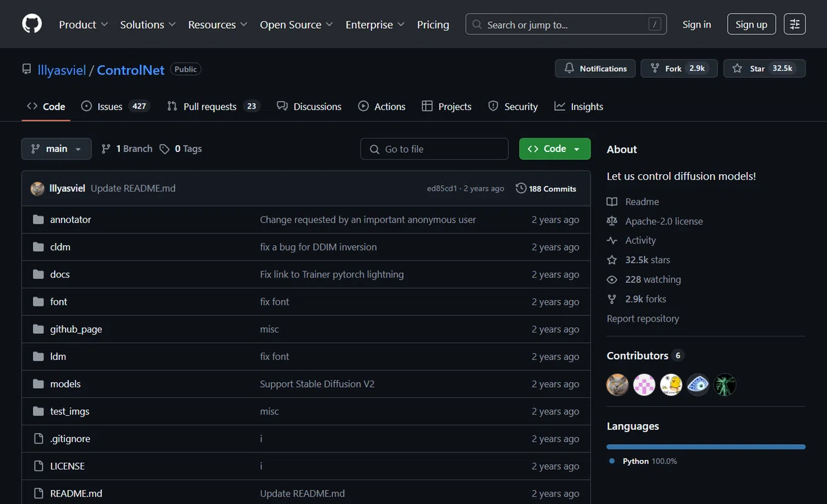Open the Pricing link

[433, 24]
